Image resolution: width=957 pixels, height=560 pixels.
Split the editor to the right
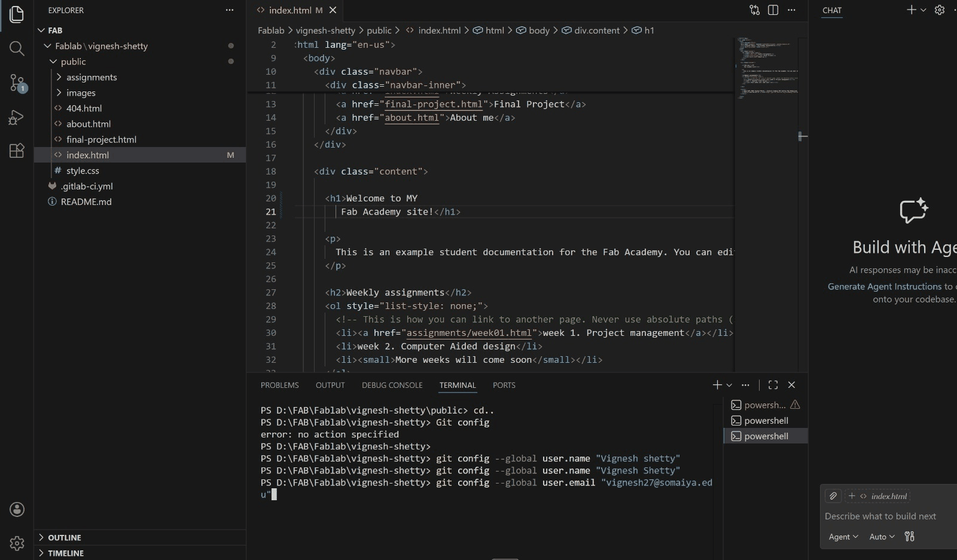tap(773, 10)
